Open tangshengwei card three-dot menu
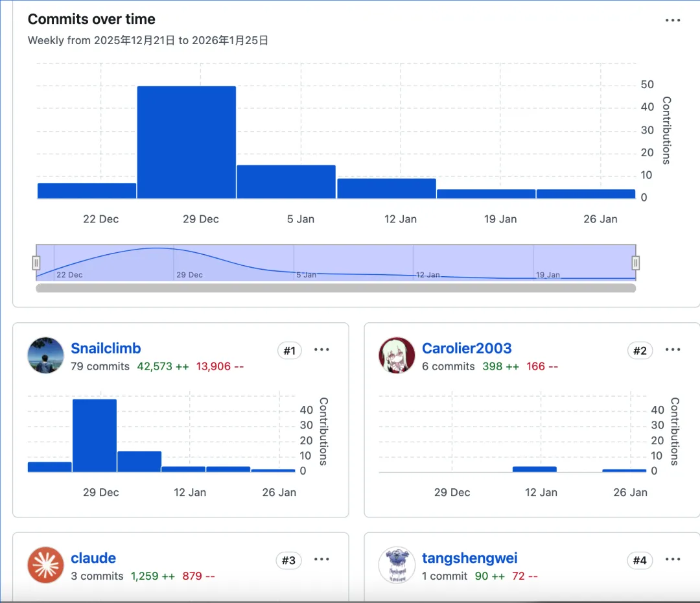 tap(672, 559)
